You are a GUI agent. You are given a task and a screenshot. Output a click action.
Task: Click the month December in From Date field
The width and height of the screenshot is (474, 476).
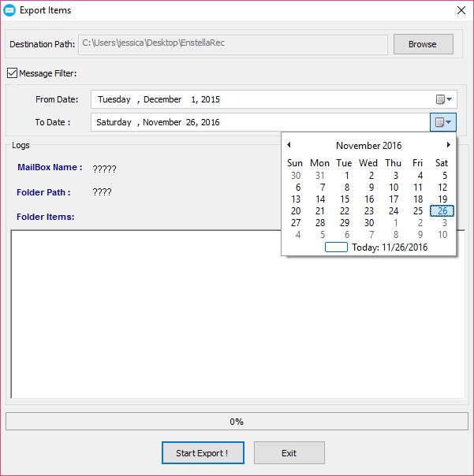click(x=163, y=99)
